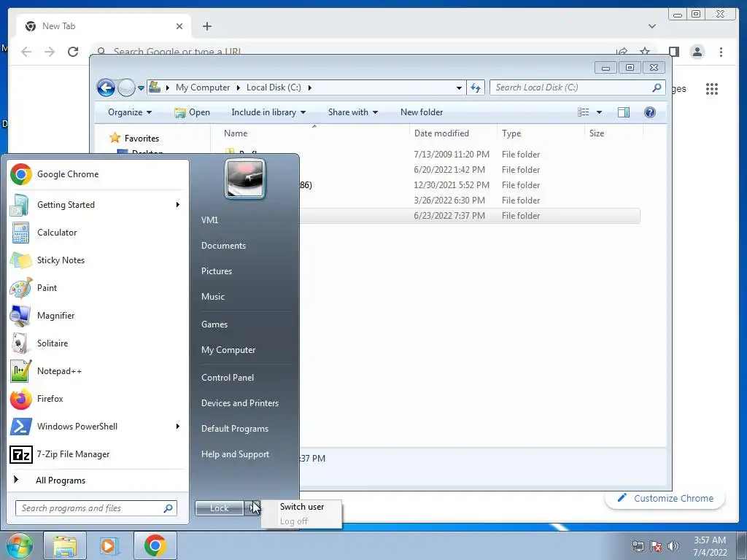Click New folder in Explorer toolbar
This screenshot has height=560, width=747.
click(422, 112)
